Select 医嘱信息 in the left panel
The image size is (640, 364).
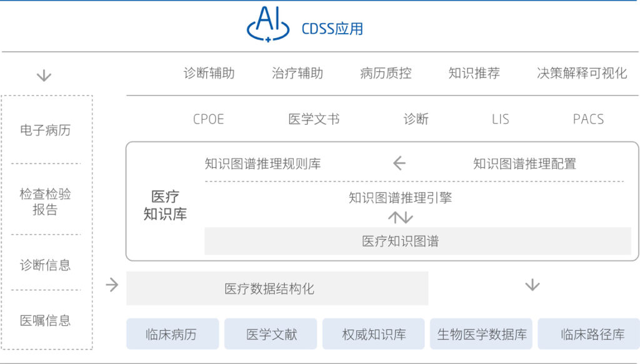tap(46, 320)
